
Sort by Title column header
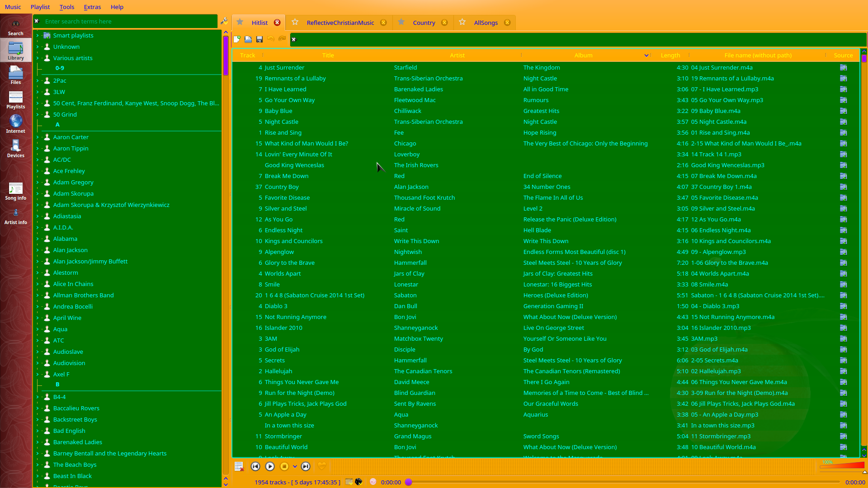(328, 55)
